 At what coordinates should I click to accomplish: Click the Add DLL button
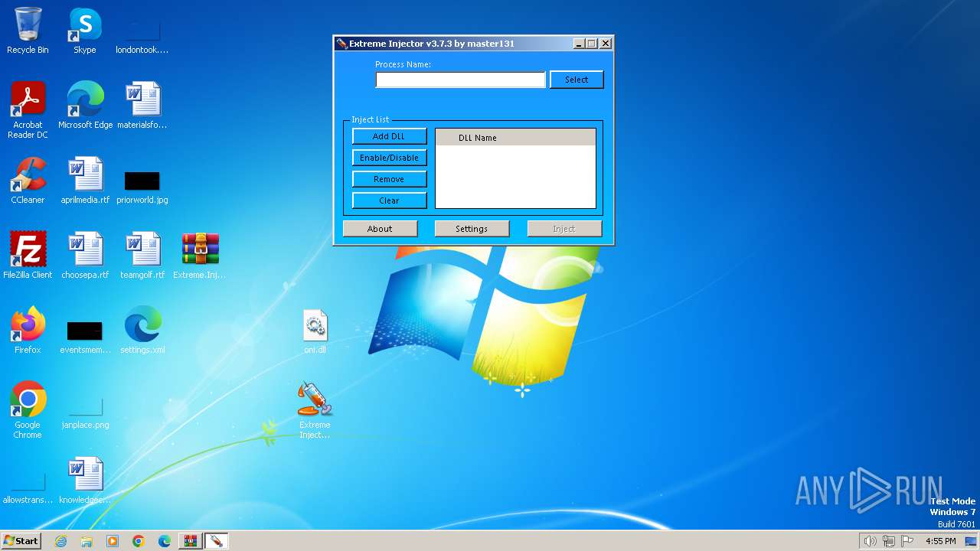[x=389, y=136]
